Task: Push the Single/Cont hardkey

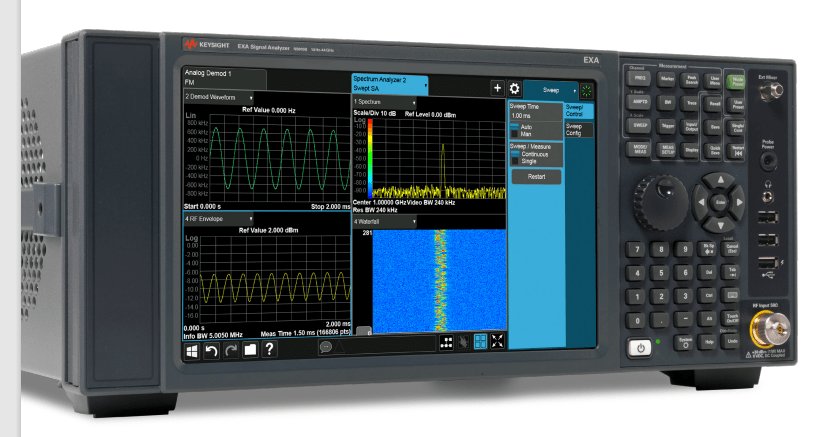Action: pyautogui.click(x=737, y=127)
